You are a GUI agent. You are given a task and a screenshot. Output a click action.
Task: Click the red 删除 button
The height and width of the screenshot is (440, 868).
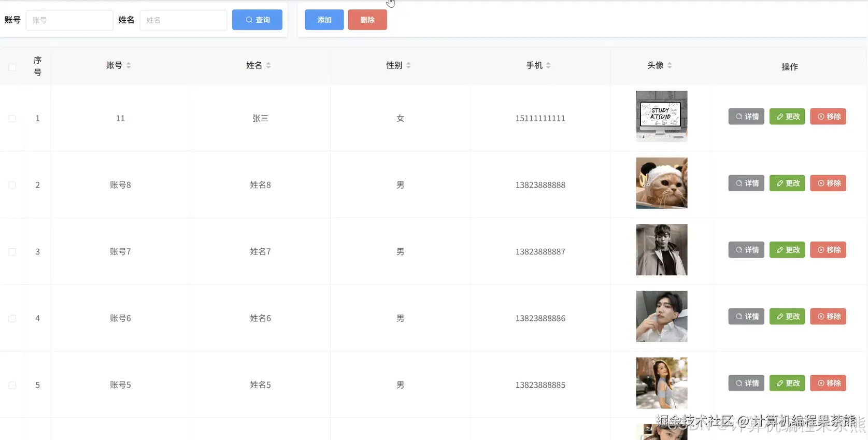click(367, 20)
